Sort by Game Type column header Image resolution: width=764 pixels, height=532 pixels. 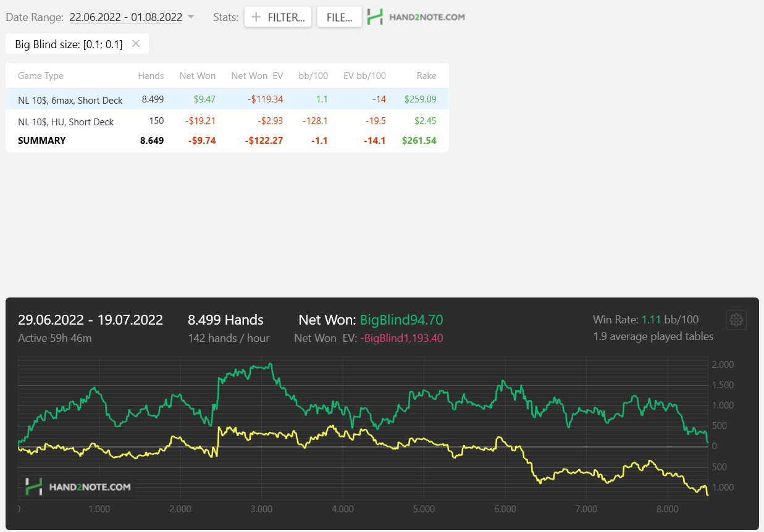(41, 76)
